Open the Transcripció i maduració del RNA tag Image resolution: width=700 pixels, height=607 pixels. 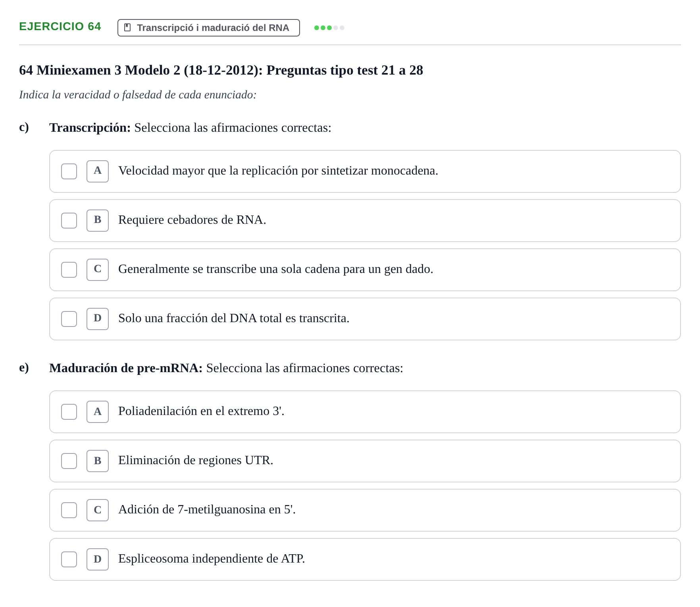point(209,28)
